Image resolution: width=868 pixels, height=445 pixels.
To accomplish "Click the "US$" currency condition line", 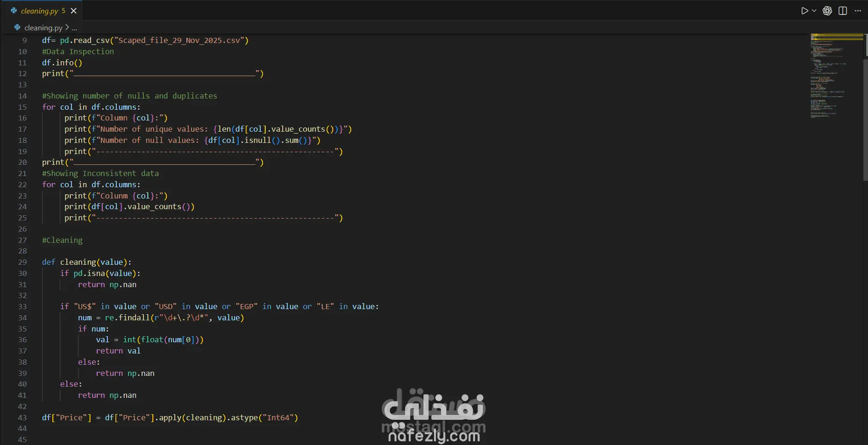I will (220, 306).
